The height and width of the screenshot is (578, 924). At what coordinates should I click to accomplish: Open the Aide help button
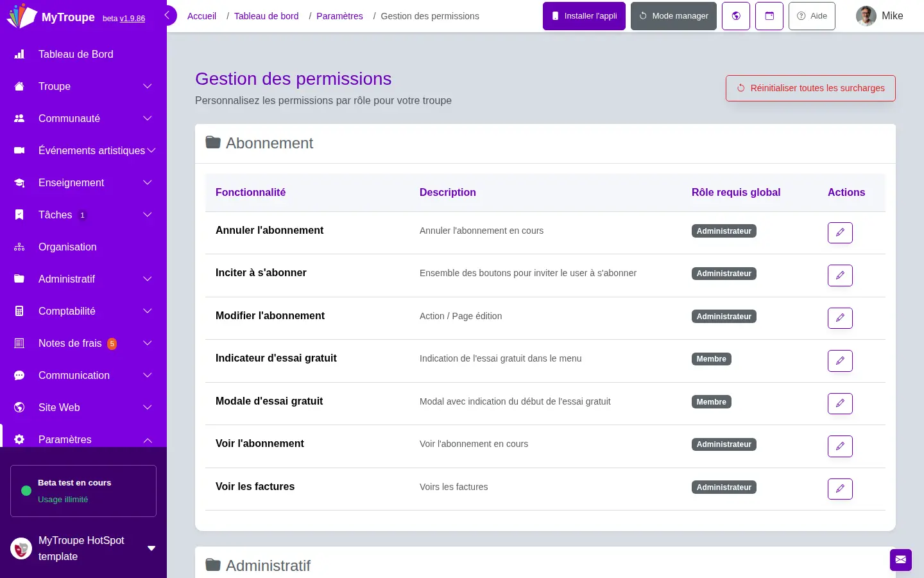coord(812,16)
